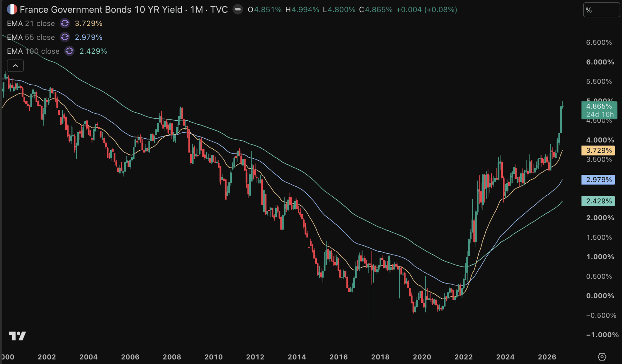Open the percent scale dropdown box

(601, 10)
